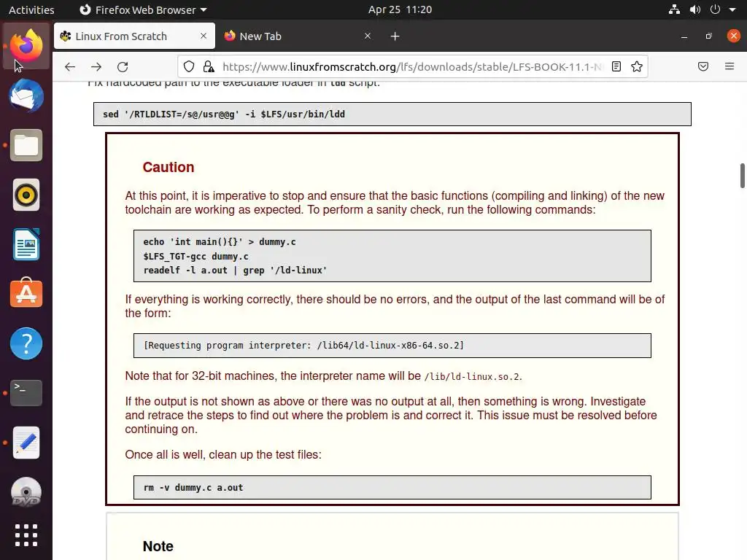Open LibreOffice Writer from the dock

pos(26,244)
